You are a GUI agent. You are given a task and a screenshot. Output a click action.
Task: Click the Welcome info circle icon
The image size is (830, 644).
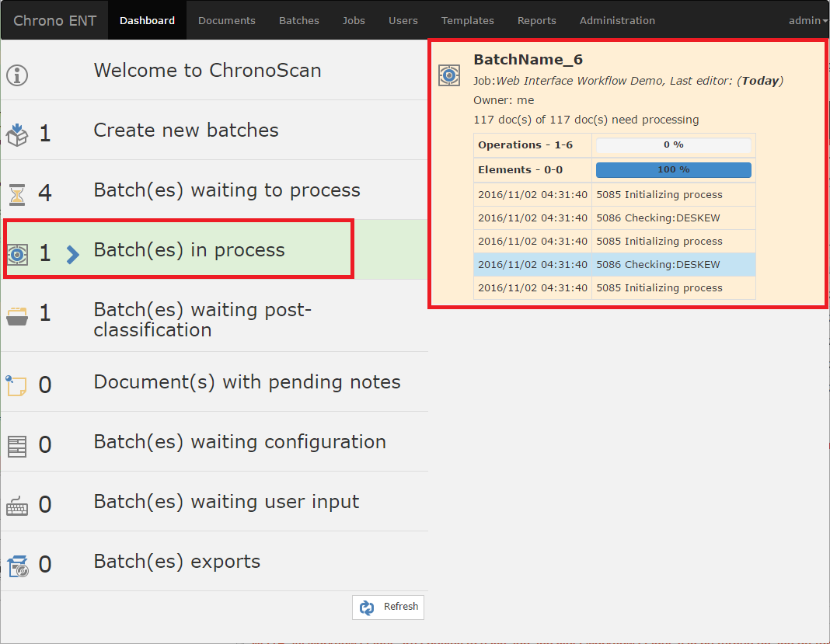click(x=17, y=75)
